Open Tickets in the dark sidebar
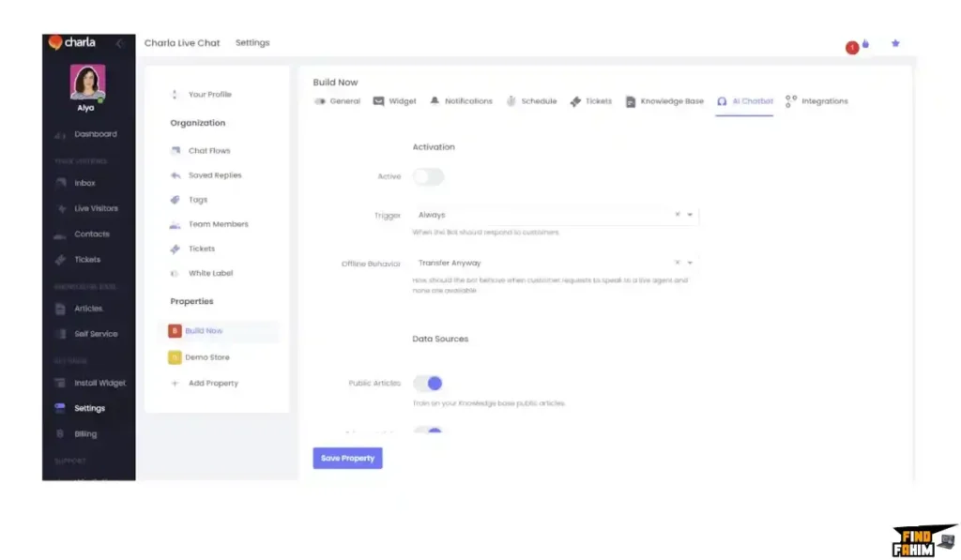Screen dimensions: 961x560 86,260
